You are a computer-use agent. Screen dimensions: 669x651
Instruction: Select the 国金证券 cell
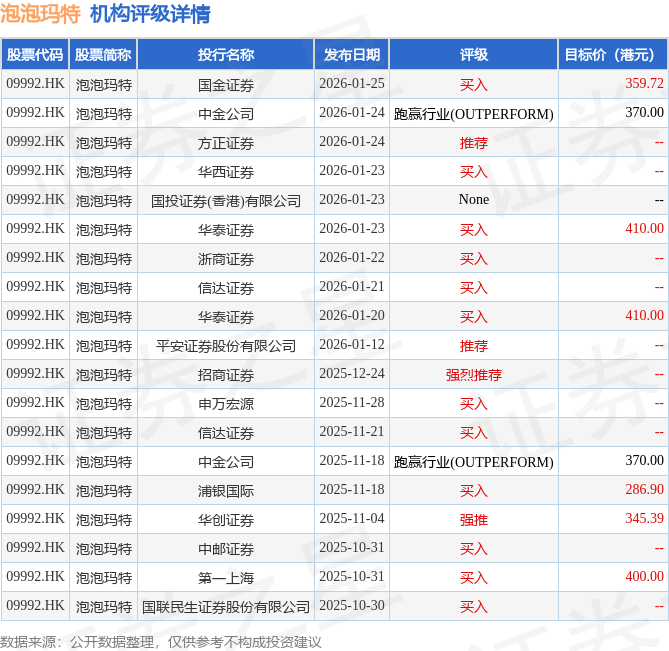226,84
